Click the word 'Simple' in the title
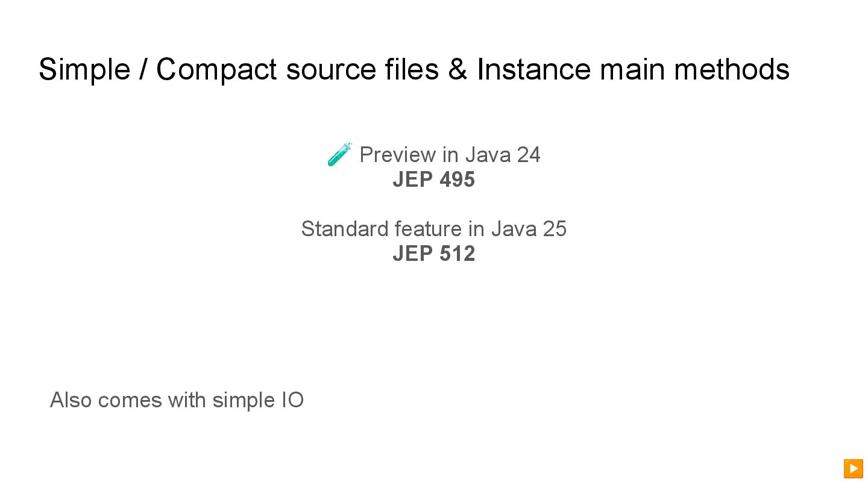Viewport: 868px width, 488px height. pyautogui.click(x=84, y=69)
